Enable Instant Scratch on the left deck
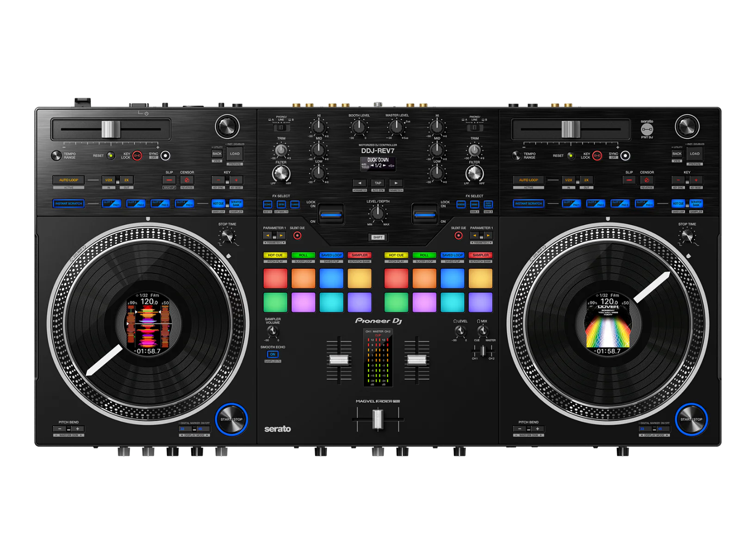Screen dimensions: 756x555 point(68,203)
